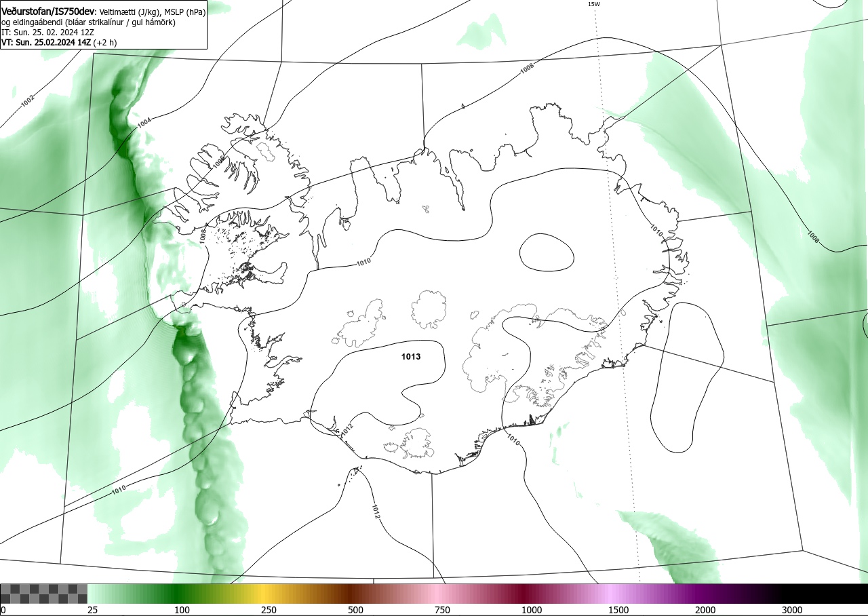Click the color scale value 500

[355, 610]
